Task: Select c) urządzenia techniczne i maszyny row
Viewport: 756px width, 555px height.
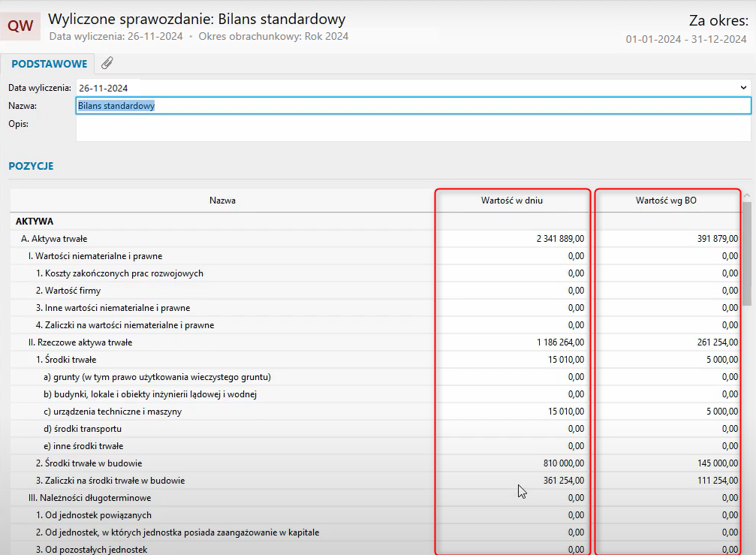Action: coord(375,412)
